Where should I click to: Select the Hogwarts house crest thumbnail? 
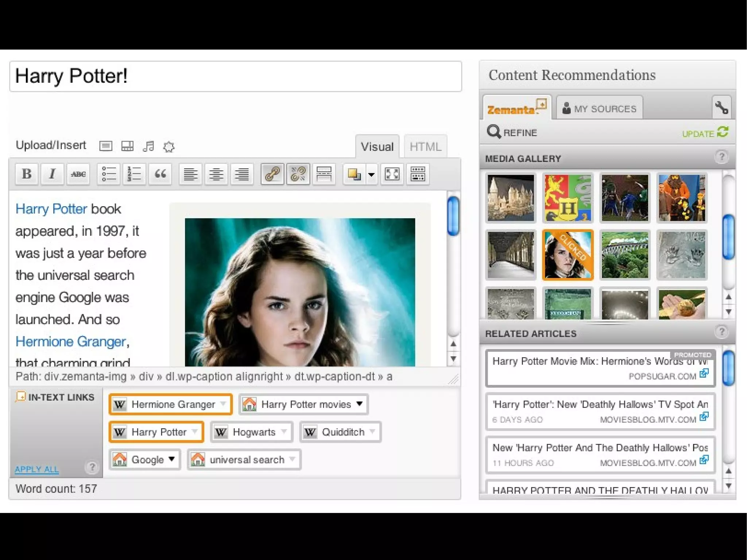tap(568, 198)
